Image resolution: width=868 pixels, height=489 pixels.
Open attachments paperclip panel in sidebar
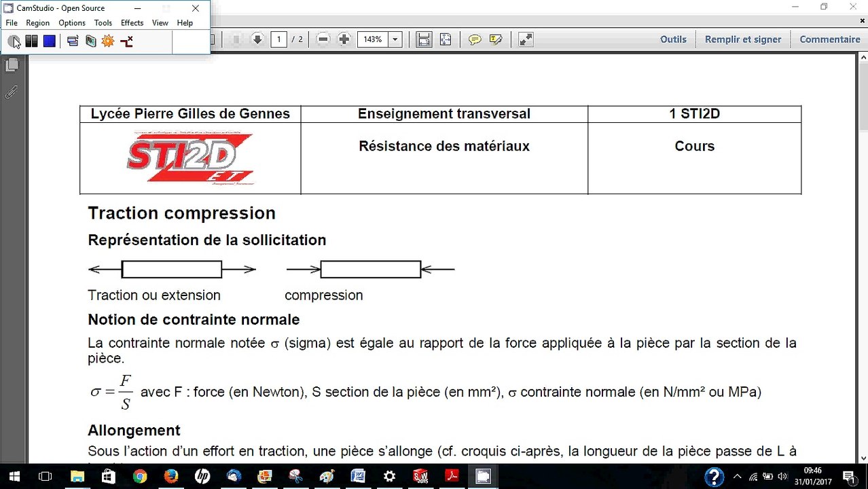click(x=12, y=92)
